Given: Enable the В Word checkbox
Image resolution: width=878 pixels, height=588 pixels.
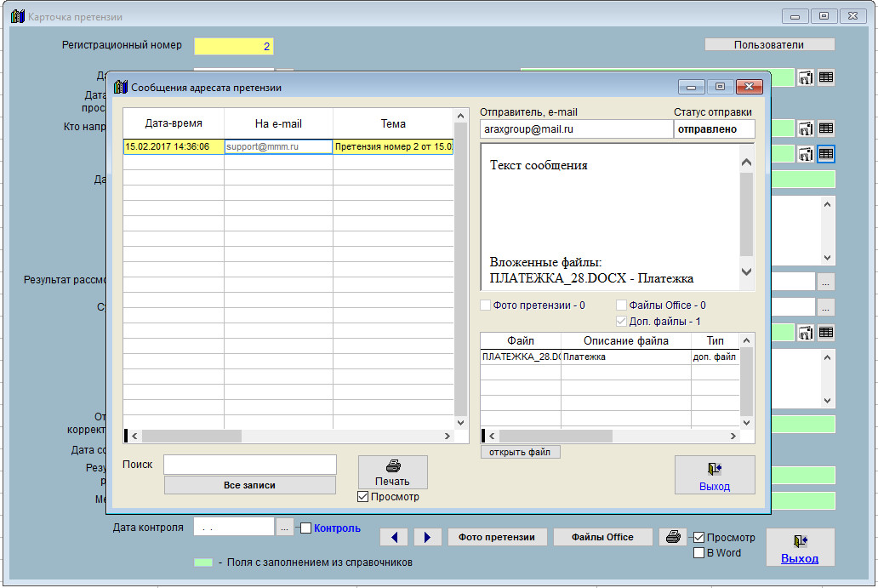Looking at the screenshot, I should coord(699,553).
